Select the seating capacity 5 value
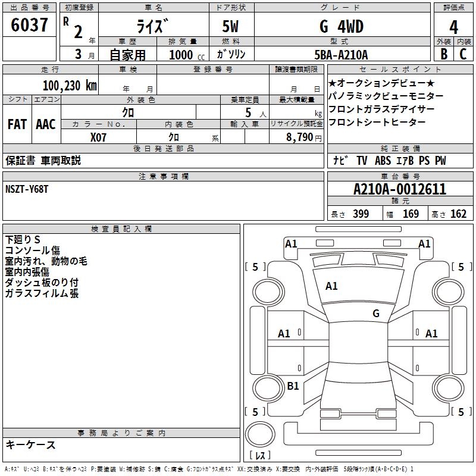Image resolution: width=476 pixels, height=476 pixels. (248, 112)
